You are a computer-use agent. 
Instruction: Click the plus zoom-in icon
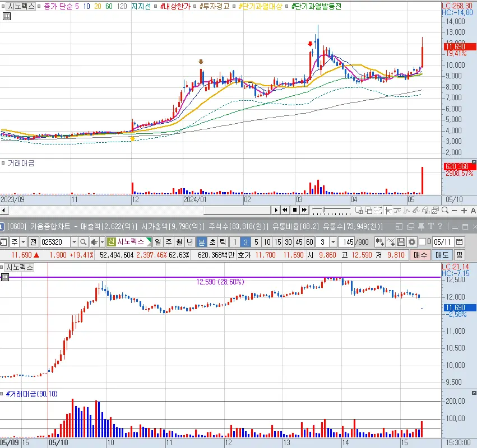coord(464,211)
